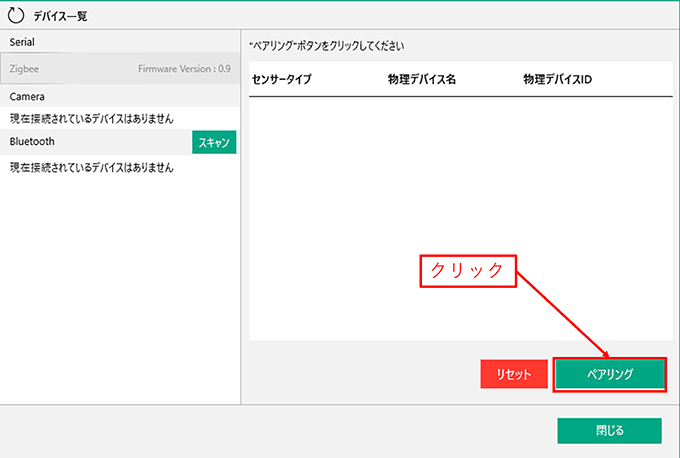Click the Camera section label
Viewport: 680px width, 458px height.
click(x=27, y=97)
